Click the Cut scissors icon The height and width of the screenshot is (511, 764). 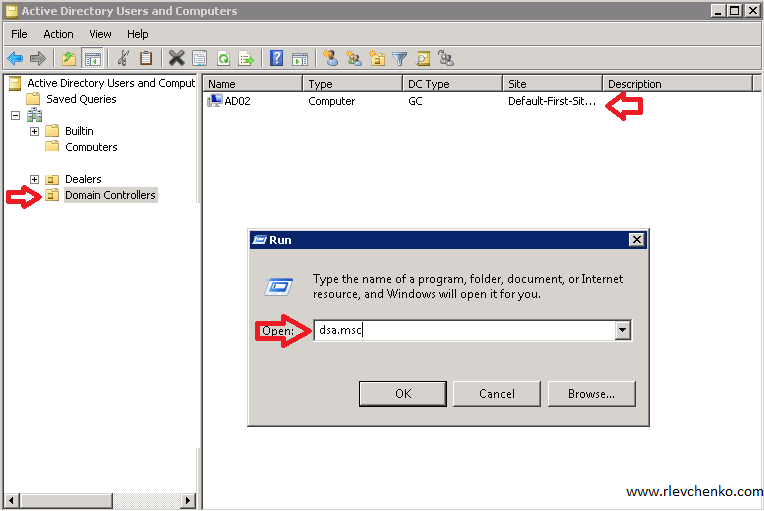pos(123,58)
